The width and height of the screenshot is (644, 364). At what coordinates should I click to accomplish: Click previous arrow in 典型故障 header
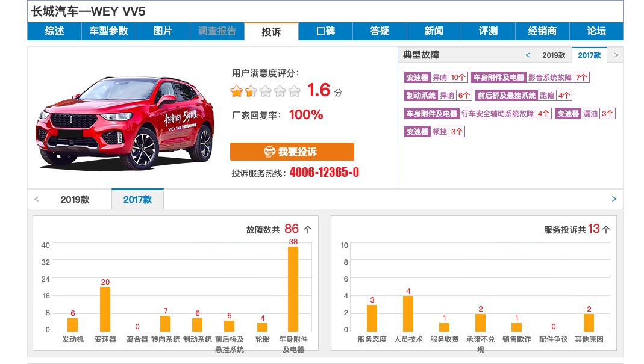click(x=528, y=55)
